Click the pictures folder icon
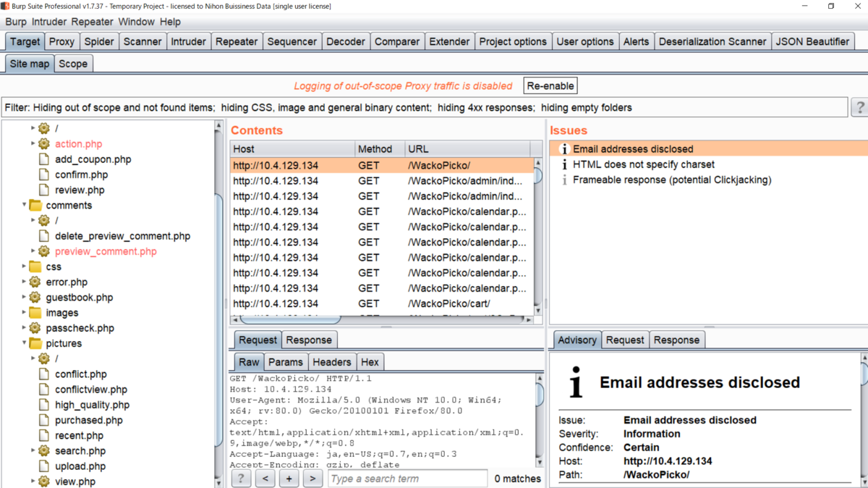The image size is (868, 488). pos(35,343)
